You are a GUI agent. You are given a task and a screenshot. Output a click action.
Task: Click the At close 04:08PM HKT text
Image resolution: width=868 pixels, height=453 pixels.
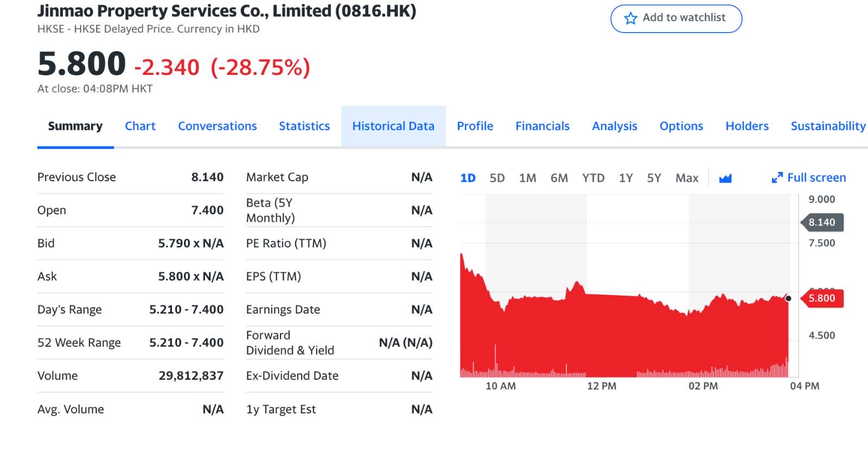(x=95, y=88)
